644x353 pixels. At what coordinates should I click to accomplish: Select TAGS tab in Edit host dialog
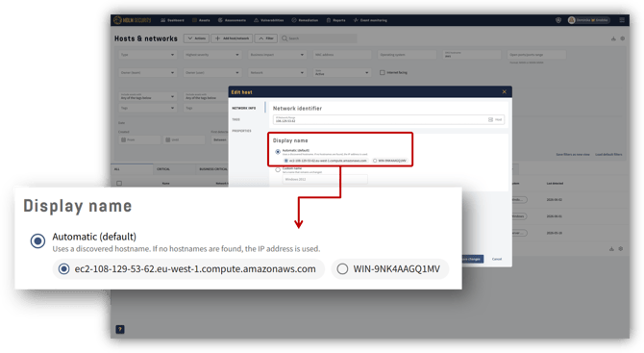pyautogui.click(x=236, y=119)
